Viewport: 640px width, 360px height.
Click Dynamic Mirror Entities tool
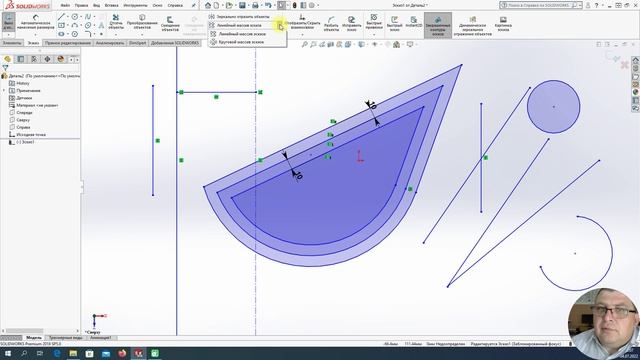point(473,26)
